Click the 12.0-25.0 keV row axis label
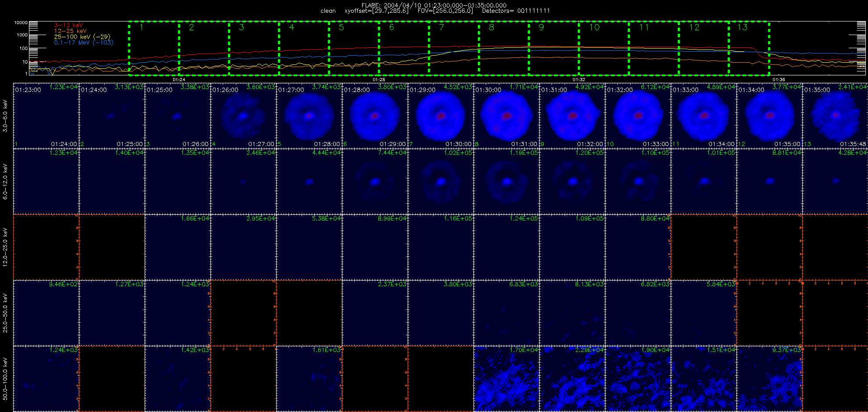Image resolution: width=868 pixels, height=412 pixels. click(5, 247)
